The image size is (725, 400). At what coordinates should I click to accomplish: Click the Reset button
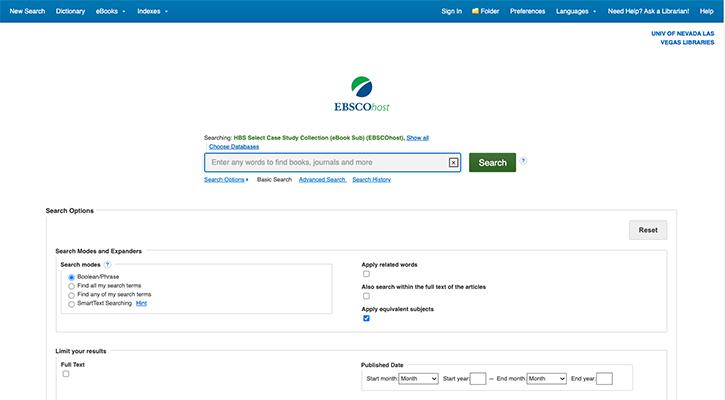648,230
